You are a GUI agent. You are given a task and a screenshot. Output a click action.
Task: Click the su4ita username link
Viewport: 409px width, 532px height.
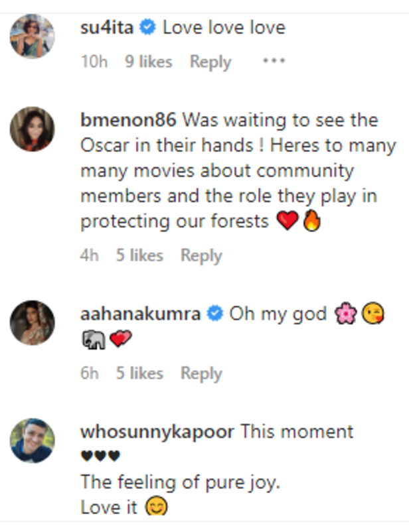click(x=108, y=28)
